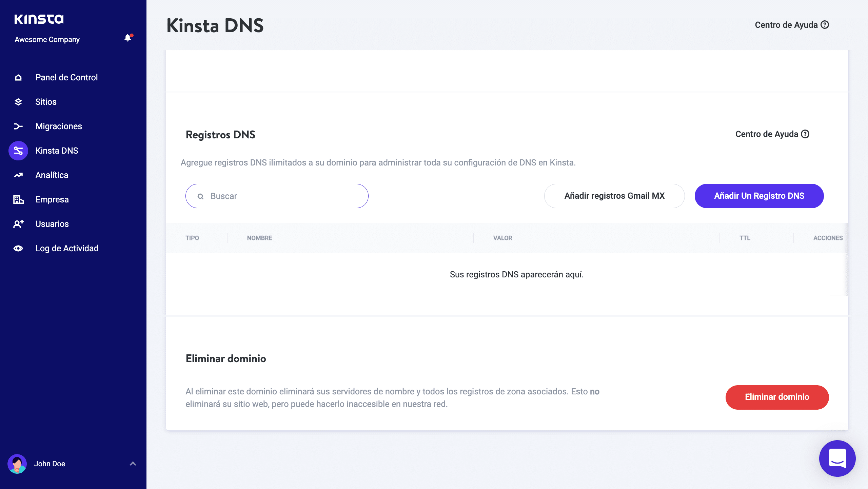Click Añadir registros Gmail MX button

click(x=614, y=196)
